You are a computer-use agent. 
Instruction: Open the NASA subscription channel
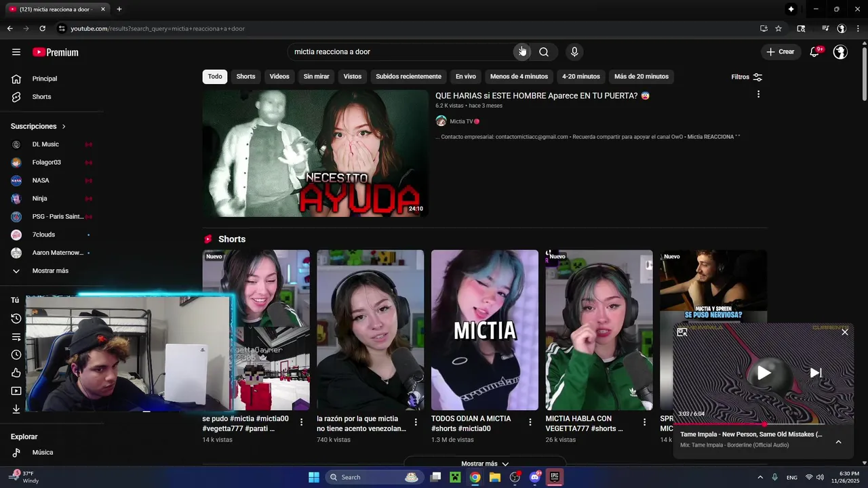41,180
